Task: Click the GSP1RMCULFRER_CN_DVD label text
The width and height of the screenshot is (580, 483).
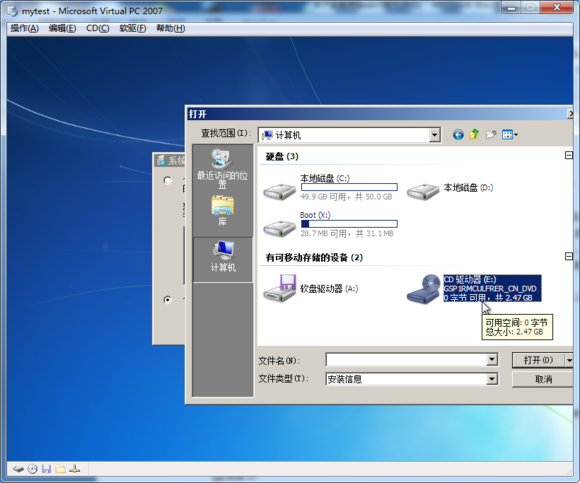Action: (x=490, y=289)
